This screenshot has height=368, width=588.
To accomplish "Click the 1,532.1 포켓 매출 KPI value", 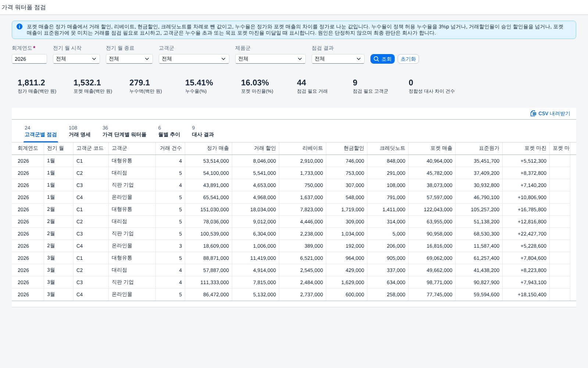I will coord(87,83).
